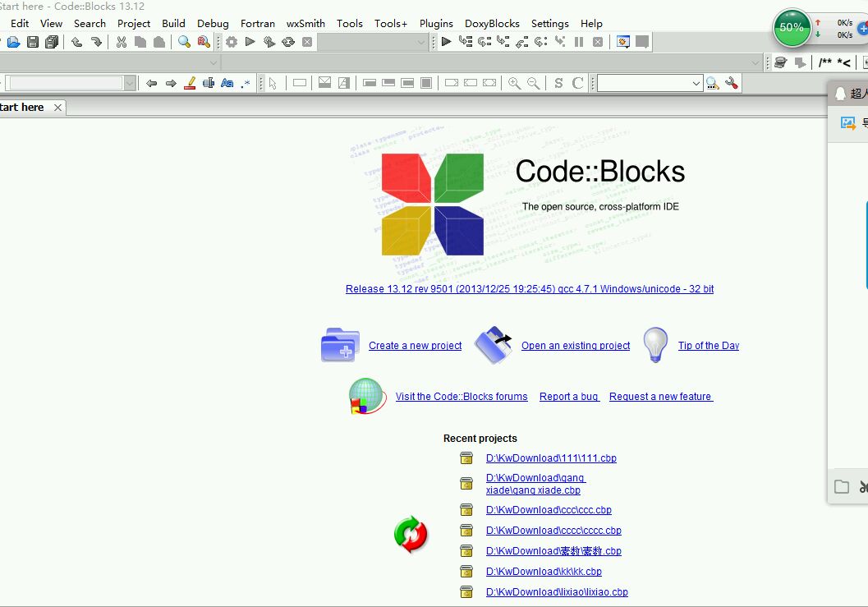Viewport: 868px width, 607px height.
Task: Close the Start here tab
Action: 57,108
